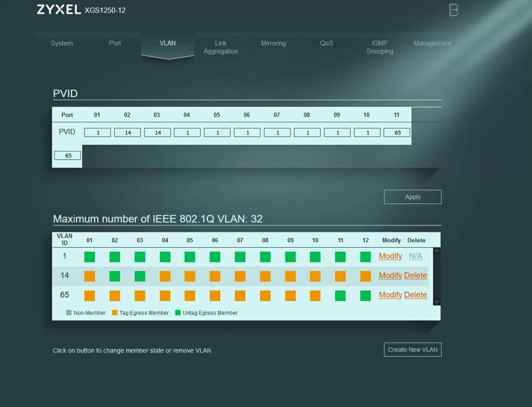
Task: Go to the IGMP Snooping tab
Action: click(379, 47)
